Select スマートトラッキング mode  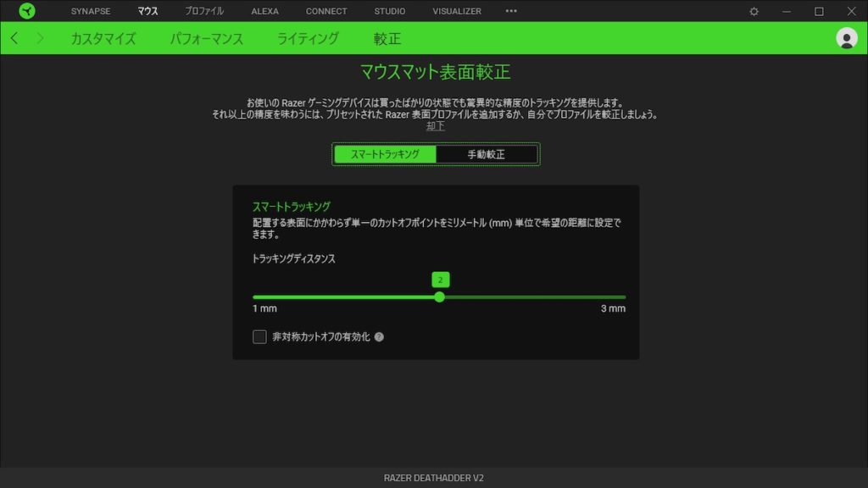coord(386,154)
